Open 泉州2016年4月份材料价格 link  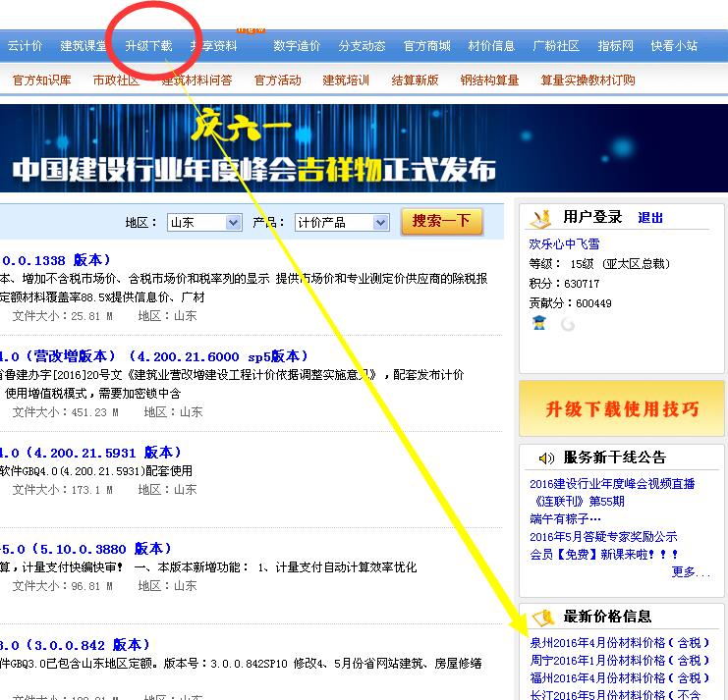tap(619, 642)
